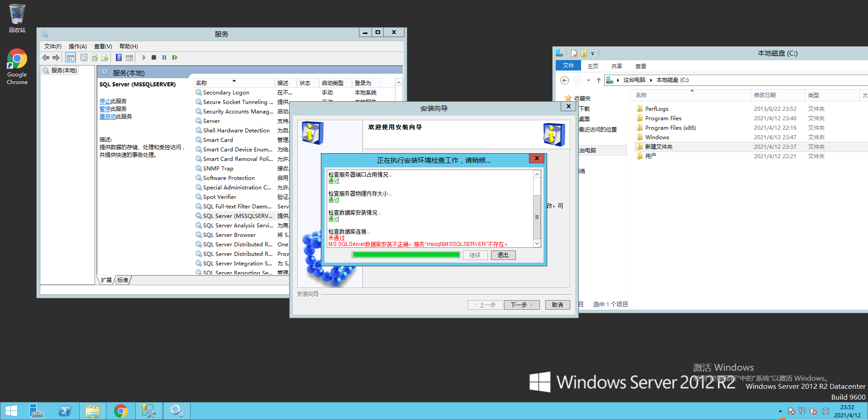Click the Restart Service icon
The image size is (868, 420).
[x=175, y=58]
